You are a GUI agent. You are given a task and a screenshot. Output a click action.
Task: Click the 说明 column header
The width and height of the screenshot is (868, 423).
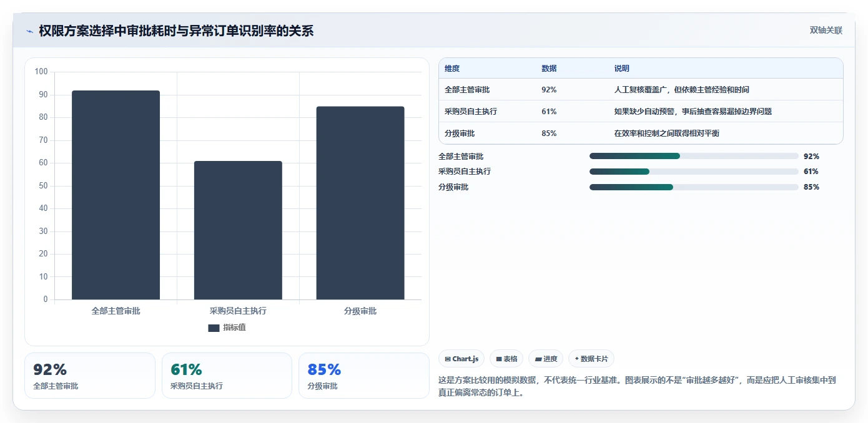coord(622,69)
